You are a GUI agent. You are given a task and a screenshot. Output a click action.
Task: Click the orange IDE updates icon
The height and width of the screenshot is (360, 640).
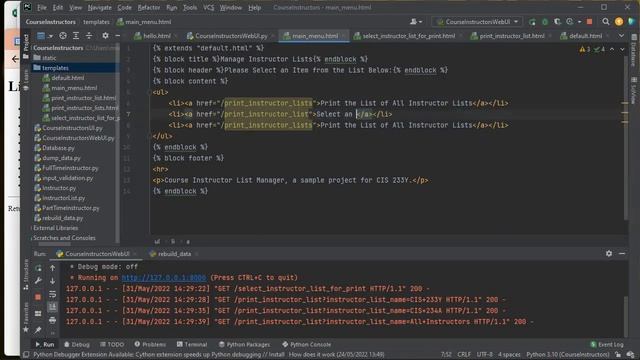(619, 22)
